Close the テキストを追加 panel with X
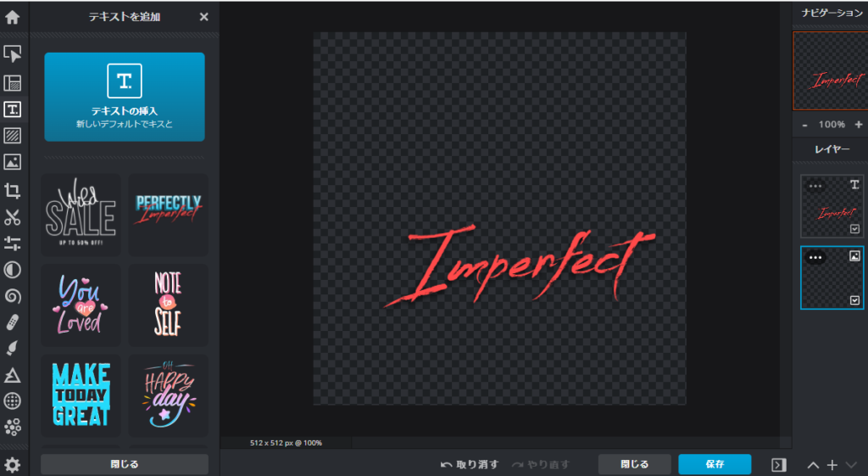868x476 pixels. [x=203, y=17]
